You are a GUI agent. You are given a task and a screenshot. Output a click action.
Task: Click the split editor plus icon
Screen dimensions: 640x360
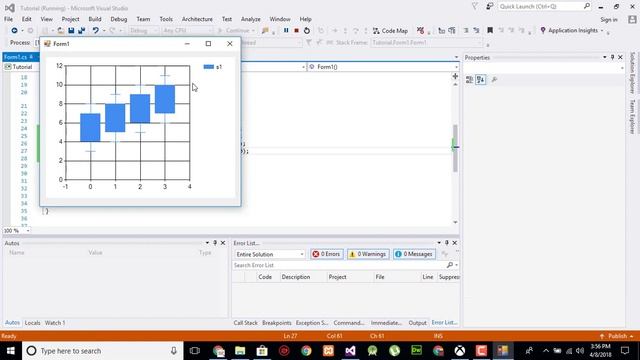coord(455,76)
